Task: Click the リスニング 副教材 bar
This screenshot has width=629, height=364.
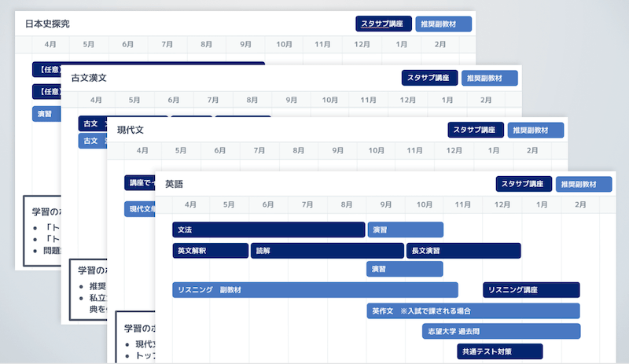Action: click(314, 290)
